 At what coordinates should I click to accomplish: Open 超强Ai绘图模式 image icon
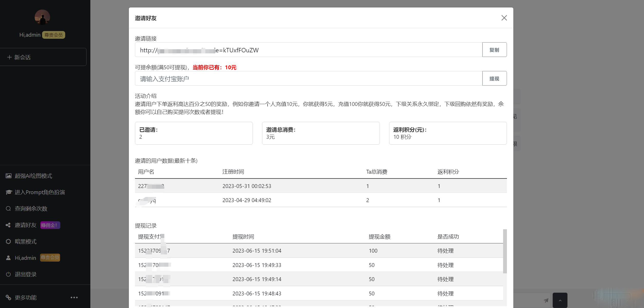[8, 176]
